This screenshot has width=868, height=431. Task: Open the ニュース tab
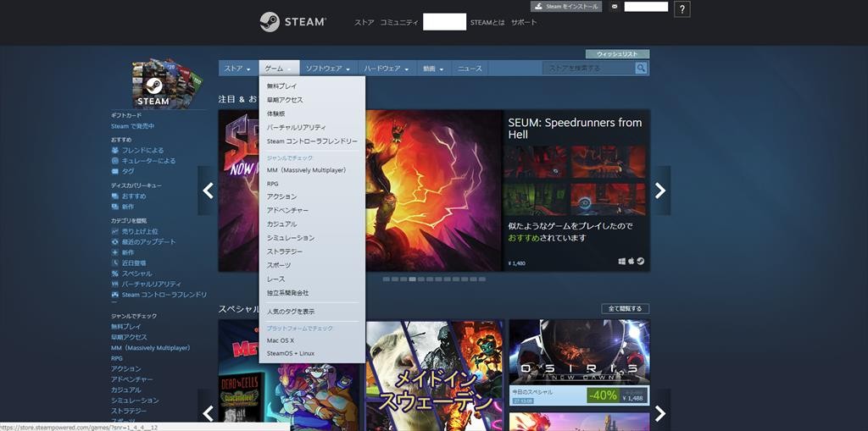[x=470, y=68]
